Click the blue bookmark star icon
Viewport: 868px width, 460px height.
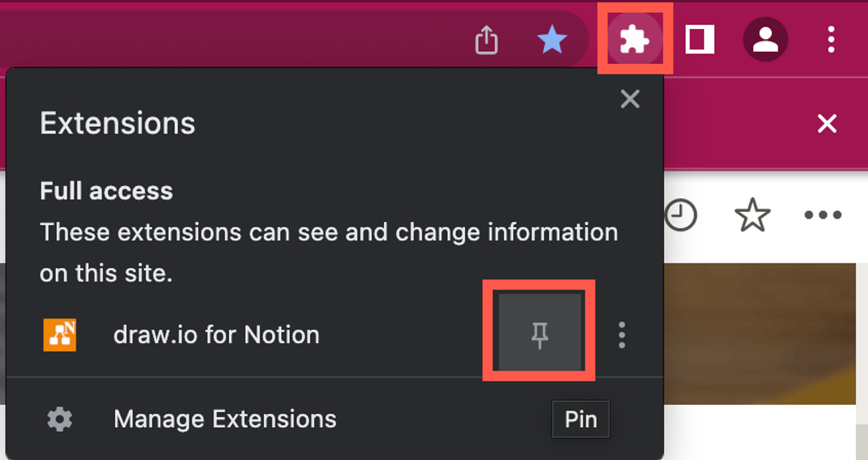tap(552, 39)
